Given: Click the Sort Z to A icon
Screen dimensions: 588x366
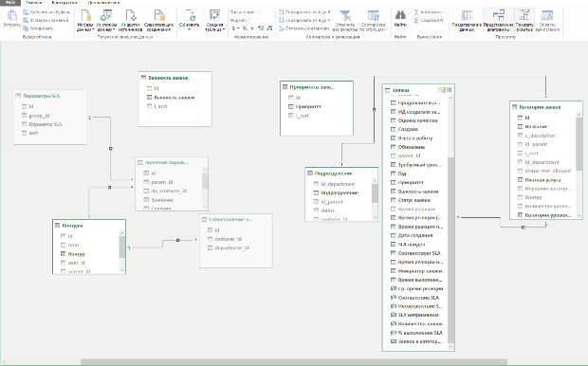Looking at the screenshot, I should coord(282,20).
